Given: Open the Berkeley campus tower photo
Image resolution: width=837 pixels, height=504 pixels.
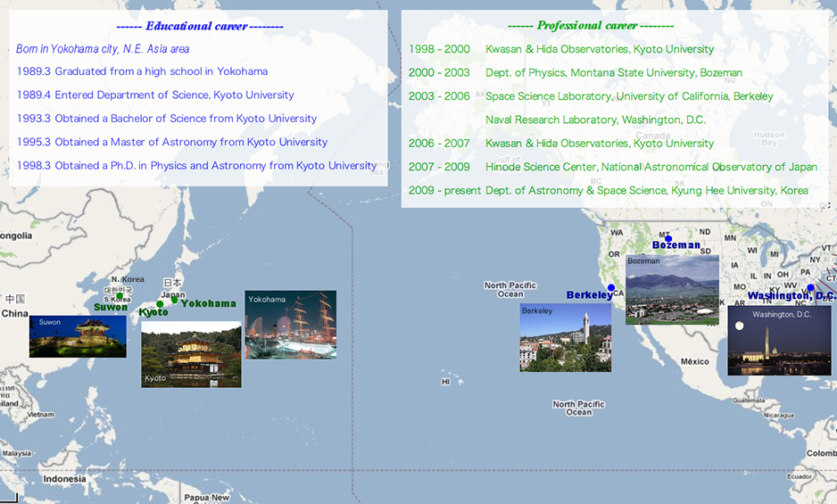Looking at the screenshot, I should point(566,337).
